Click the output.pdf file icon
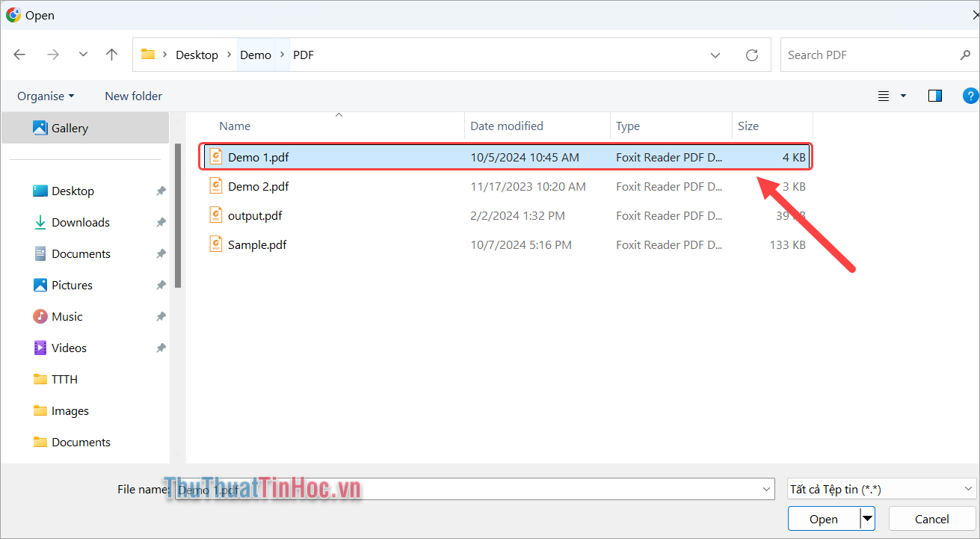The height and width of the screenshot is (539, 980). 216,215
